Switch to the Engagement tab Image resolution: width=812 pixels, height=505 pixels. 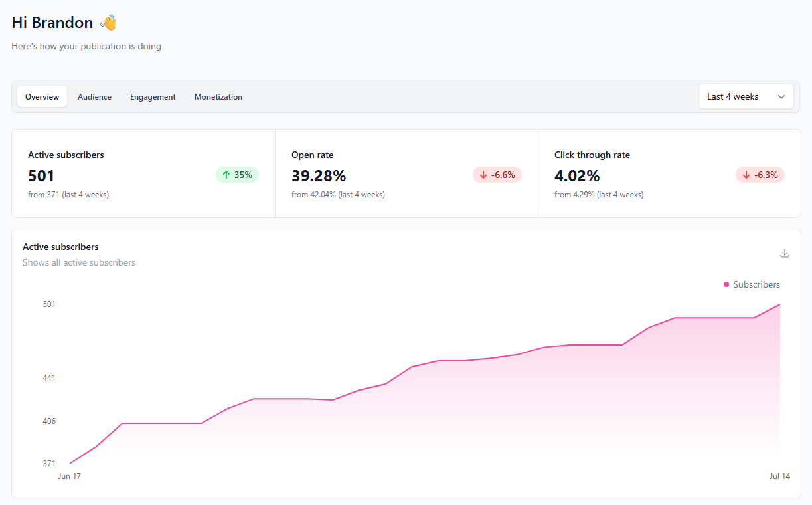(x=153, y=96)
